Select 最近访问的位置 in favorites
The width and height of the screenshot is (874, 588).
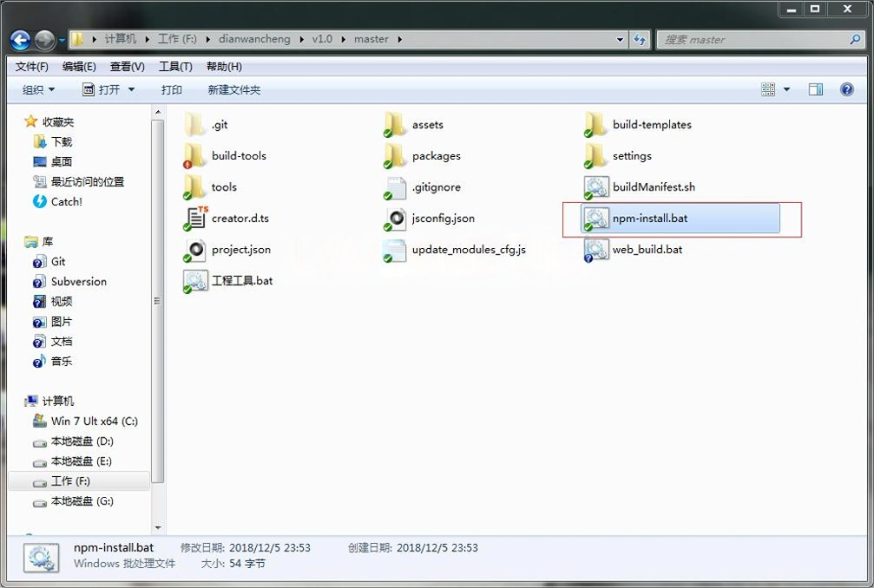point(79,181)
